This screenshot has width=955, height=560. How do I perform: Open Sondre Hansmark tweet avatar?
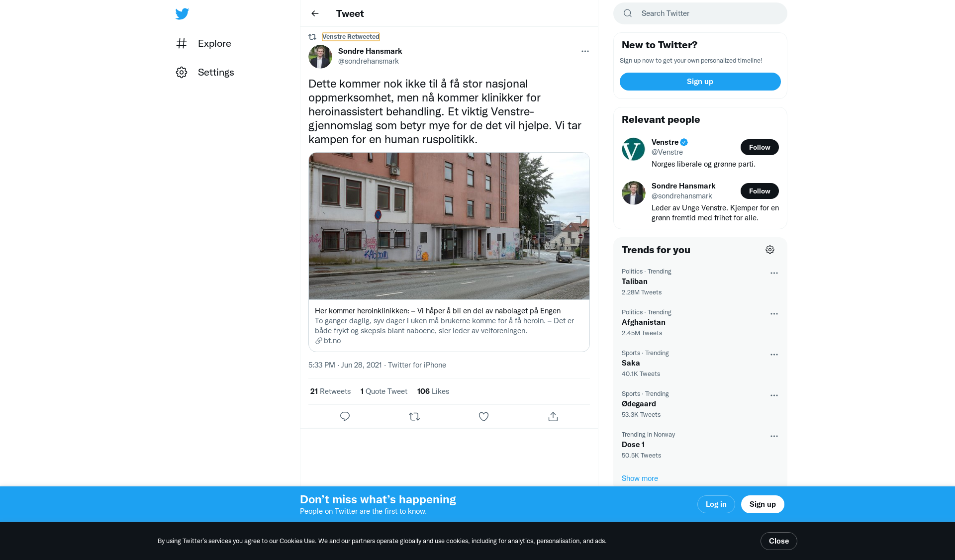pos(320,56)
